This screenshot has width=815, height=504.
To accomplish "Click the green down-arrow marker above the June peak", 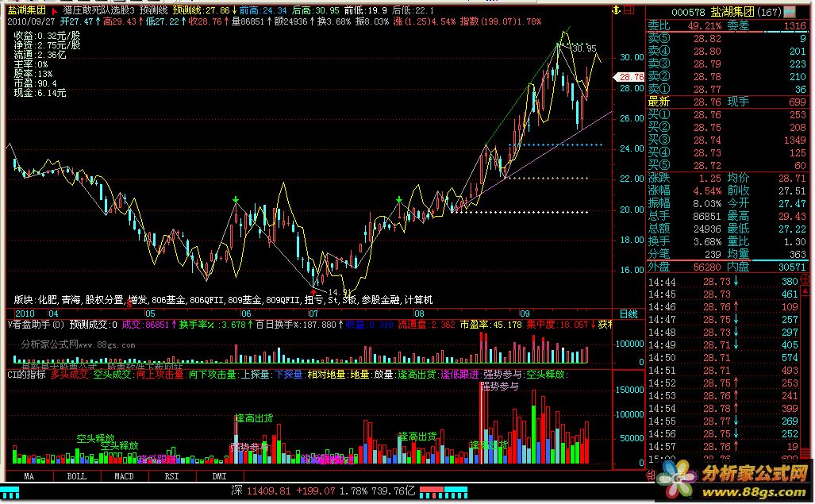I will [x=236, y=199].
